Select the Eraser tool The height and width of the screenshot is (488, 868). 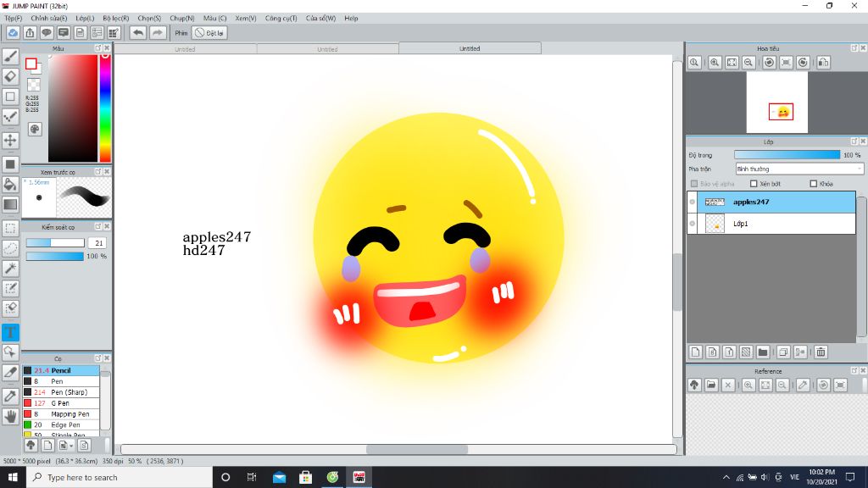(10, 76)
